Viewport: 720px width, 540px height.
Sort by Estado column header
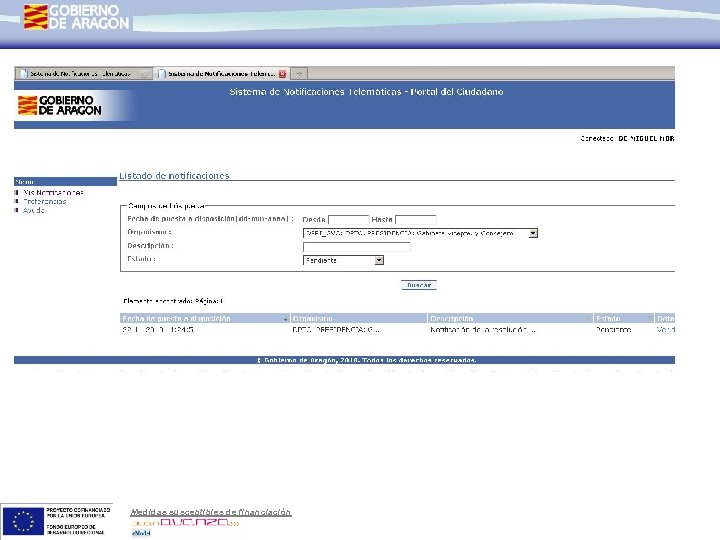click(608, 318)
